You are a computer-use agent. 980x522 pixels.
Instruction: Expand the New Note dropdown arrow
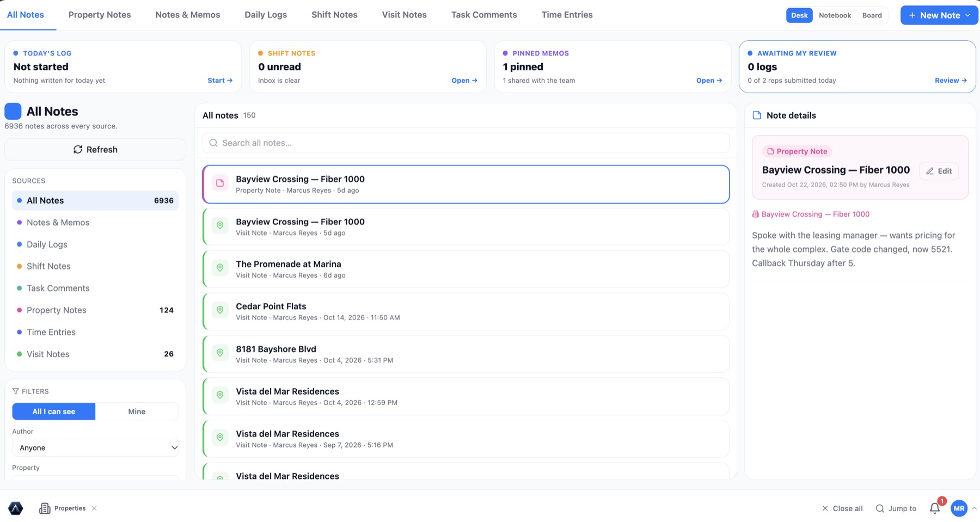coord(968,15)
